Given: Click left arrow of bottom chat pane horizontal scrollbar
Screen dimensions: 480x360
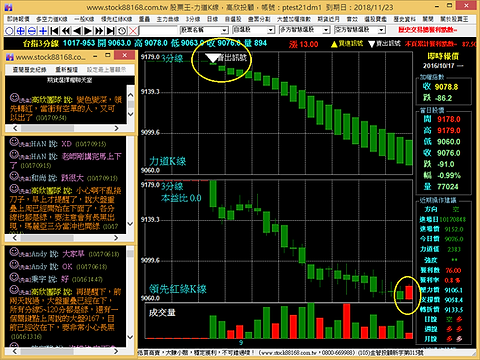Looking at the screenshot, I should pos(15,351).
